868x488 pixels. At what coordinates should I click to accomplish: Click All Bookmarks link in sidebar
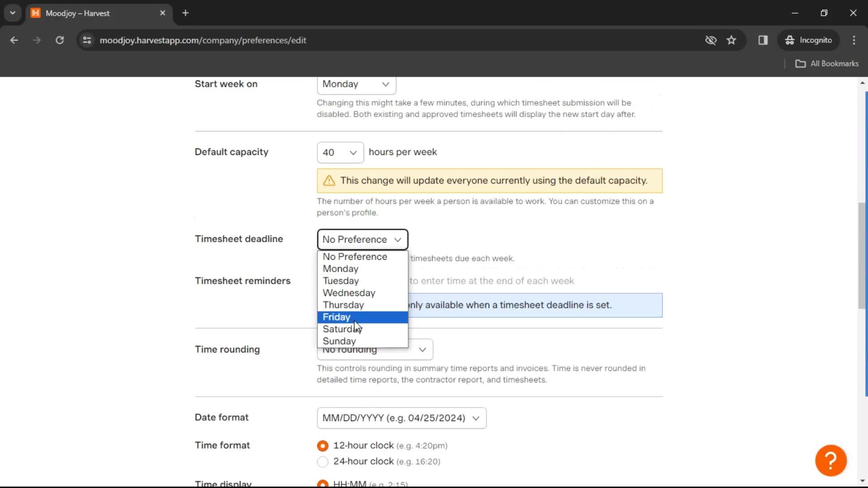click(827, 64)
